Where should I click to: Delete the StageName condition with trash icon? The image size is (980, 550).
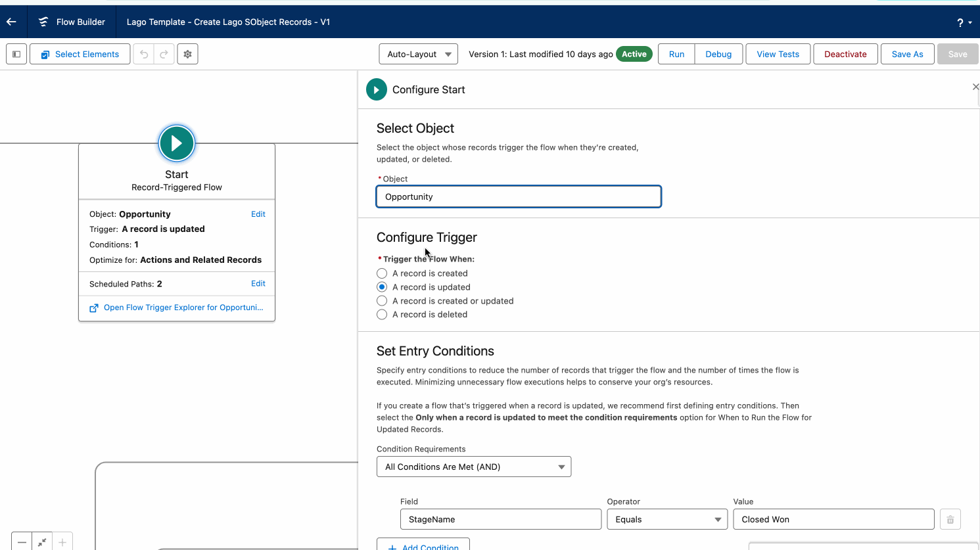(950, 519)
